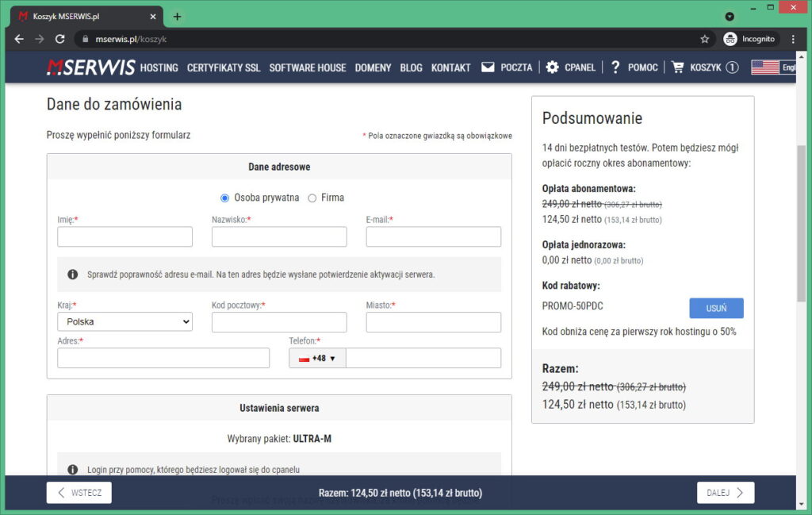The image size is (812, 515).
Task: Select the Osoba prywatna radio button
Action: 224,198
